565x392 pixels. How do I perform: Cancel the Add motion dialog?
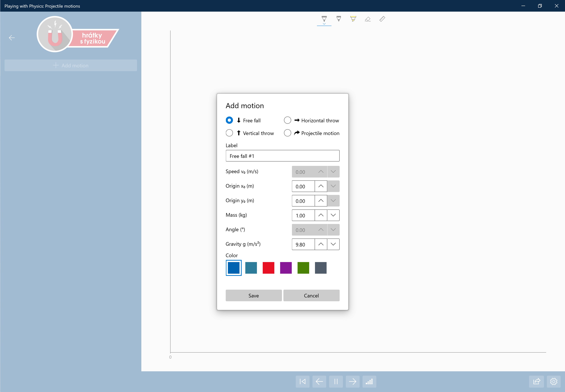tap(311, 295)
